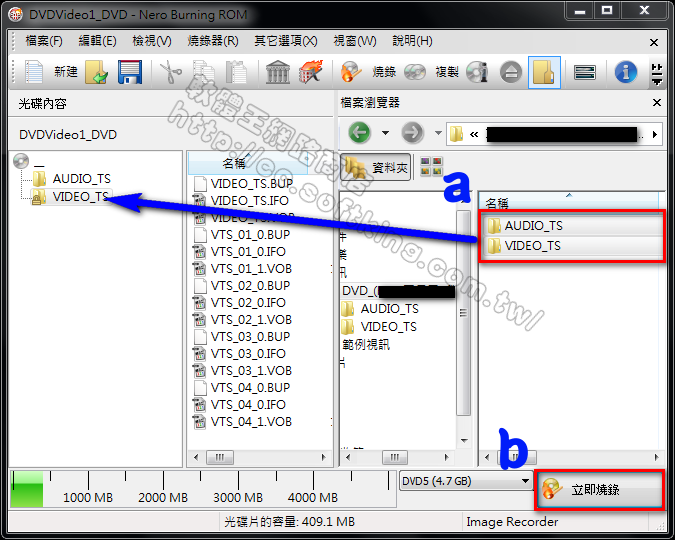The width and height of the screenshot is (675, 540).
Task: Click the Burn (燒錄) toolbar icon
Action: click(351, 72)
